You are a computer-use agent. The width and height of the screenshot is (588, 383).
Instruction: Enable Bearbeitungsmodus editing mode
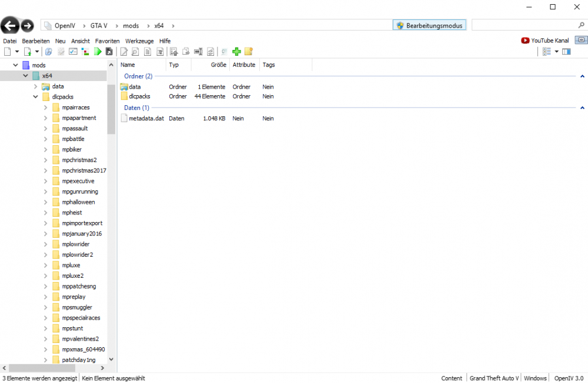tap(429, 25)
